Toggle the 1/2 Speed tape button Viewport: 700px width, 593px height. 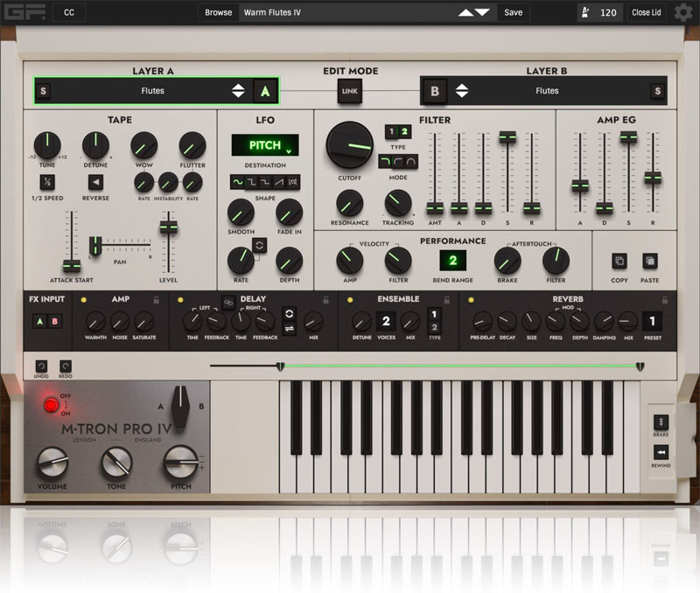46,182
